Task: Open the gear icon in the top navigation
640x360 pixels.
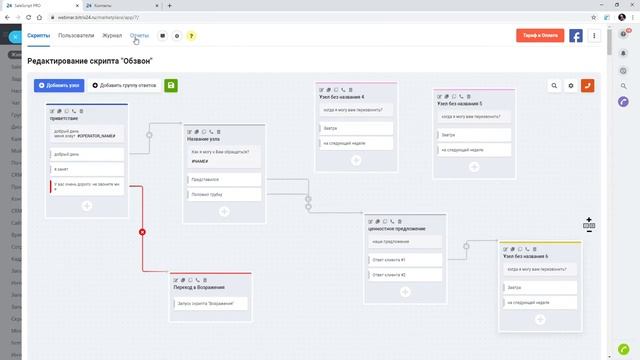Action: 177,36
